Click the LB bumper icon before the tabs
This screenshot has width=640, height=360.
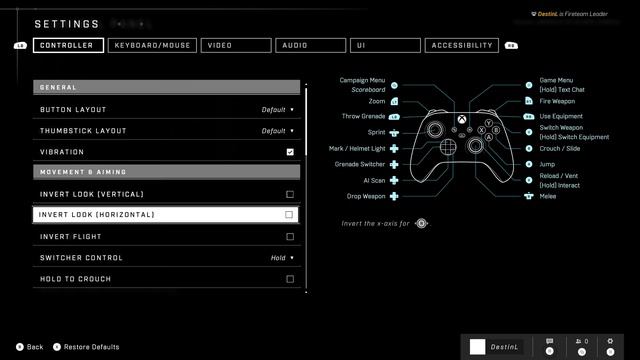coord(20,45)
